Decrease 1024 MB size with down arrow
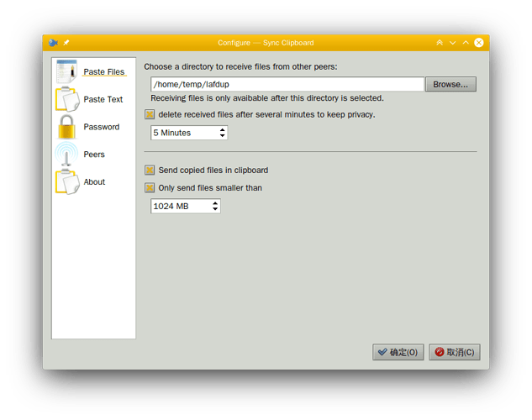Viewport: 532px width, 420px height. tap(215, 209)
